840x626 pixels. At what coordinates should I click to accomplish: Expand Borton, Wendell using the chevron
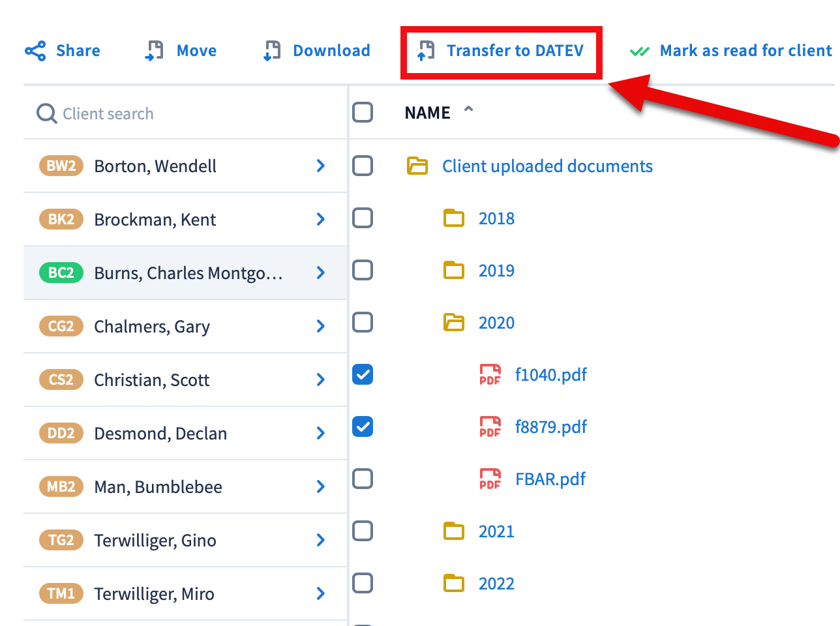tap(320, 166)
